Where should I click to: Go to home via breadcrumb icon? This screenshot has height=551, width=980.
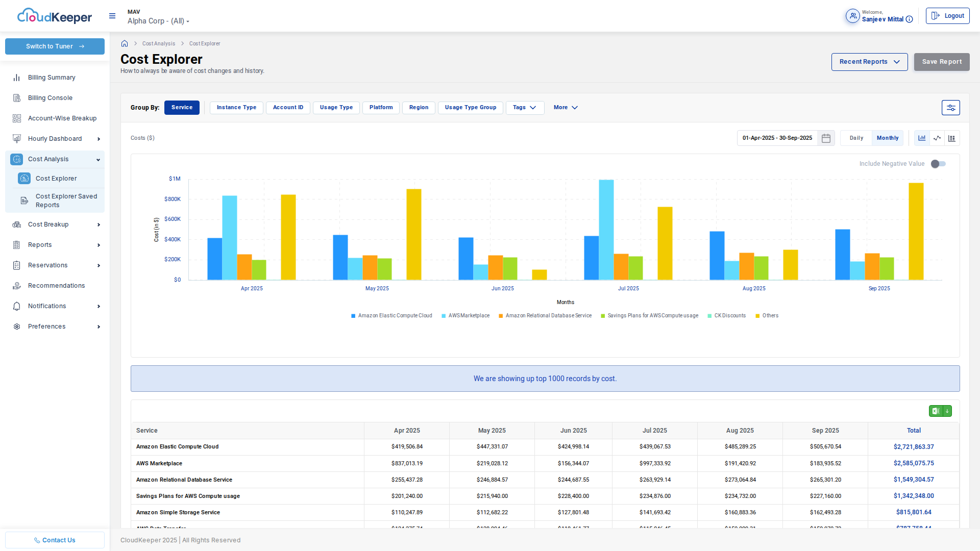click(x=125, y=44)
